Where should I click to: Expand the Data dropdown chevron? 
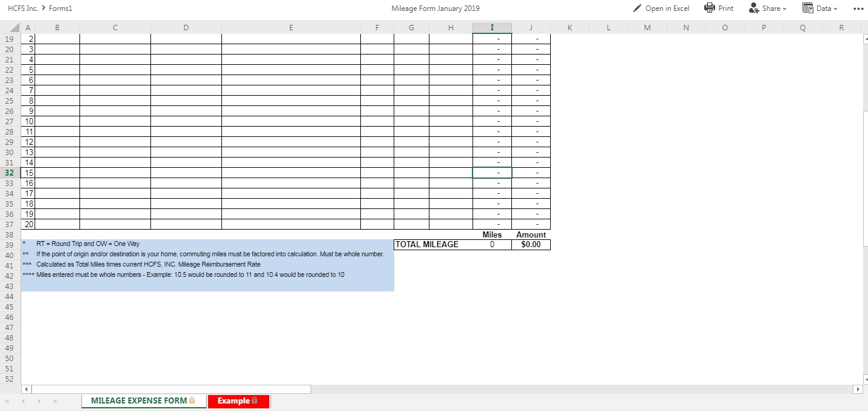tap(835, 8)
